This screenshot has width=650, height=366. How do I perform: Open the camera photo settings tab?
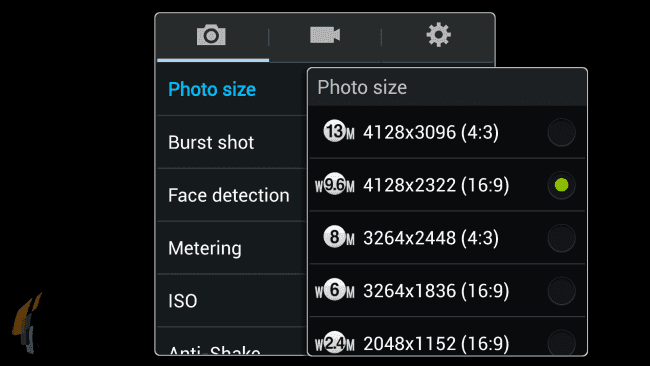pyautogui.click(x=211, y=35)
